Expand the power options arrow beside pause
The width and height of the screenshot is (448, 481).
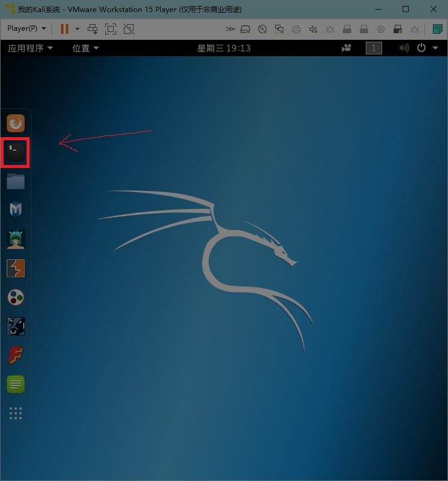tap(77, 29)
